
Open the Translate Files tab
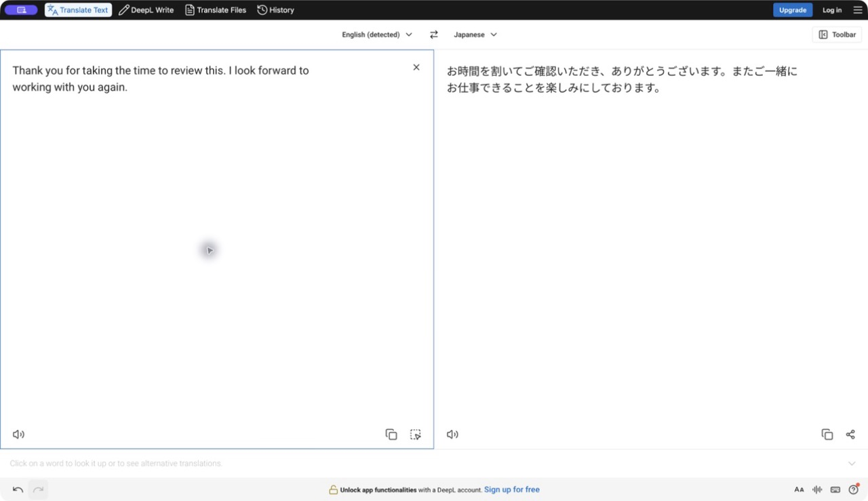216,10
